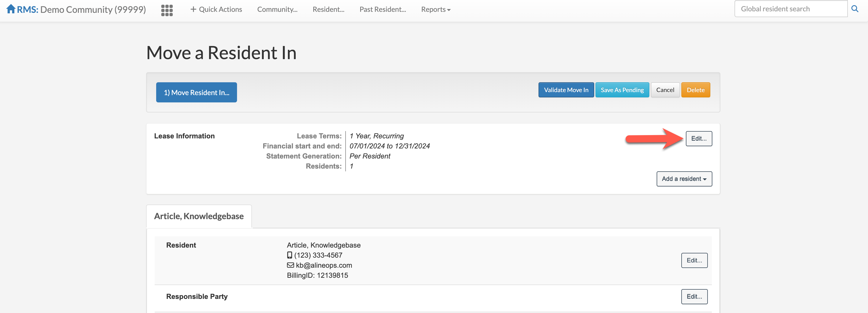Open Quick Actions plus menu
Viewport: 868px width, 313px height.
click(216, 9)
